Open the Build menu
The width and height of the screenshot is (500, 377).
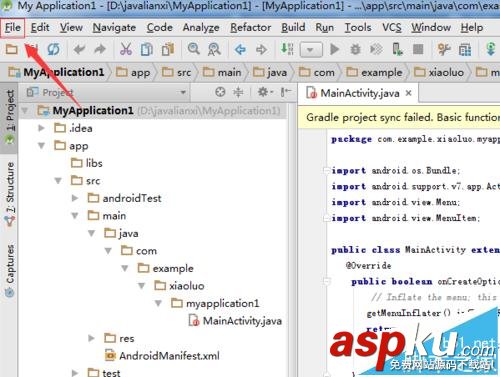pyautogui.click(x=293, y=27)
